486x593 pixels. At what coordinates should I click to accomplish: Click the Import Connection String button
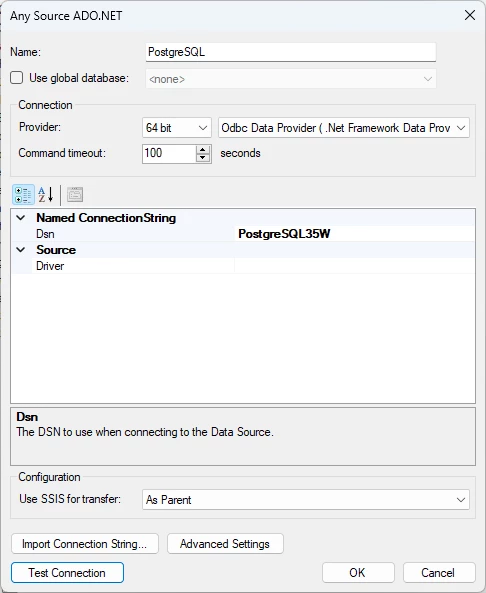[85, 543]
